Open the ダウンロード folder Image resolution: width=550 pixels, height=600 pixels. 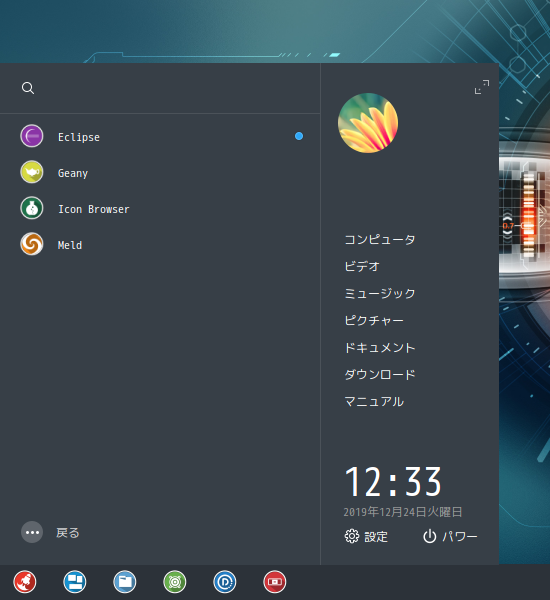[380, 374]
